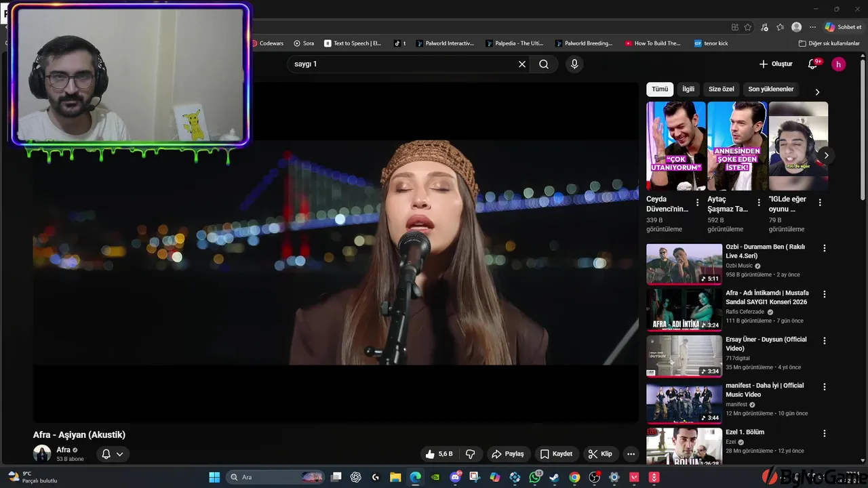Image resolution: width=868 pixels, height=488 pixels.
Task: Open more actions for the video
Action: tap(631, 454)
